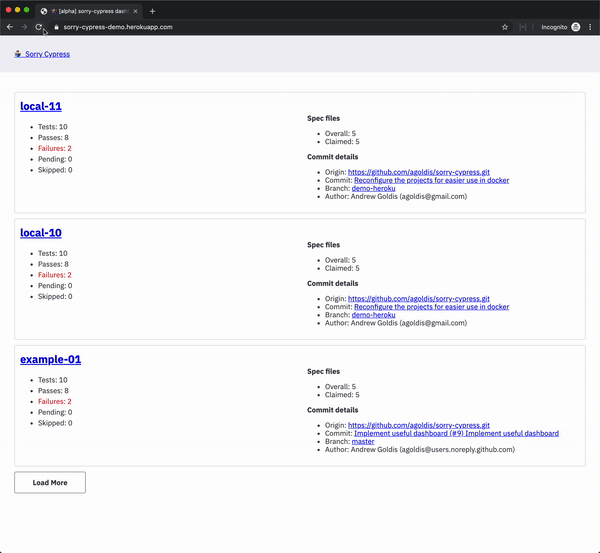
Task: Select the [alpha] sorry-cypress dashboard tab
Action: pyautogui.click(x=89, y=11)
